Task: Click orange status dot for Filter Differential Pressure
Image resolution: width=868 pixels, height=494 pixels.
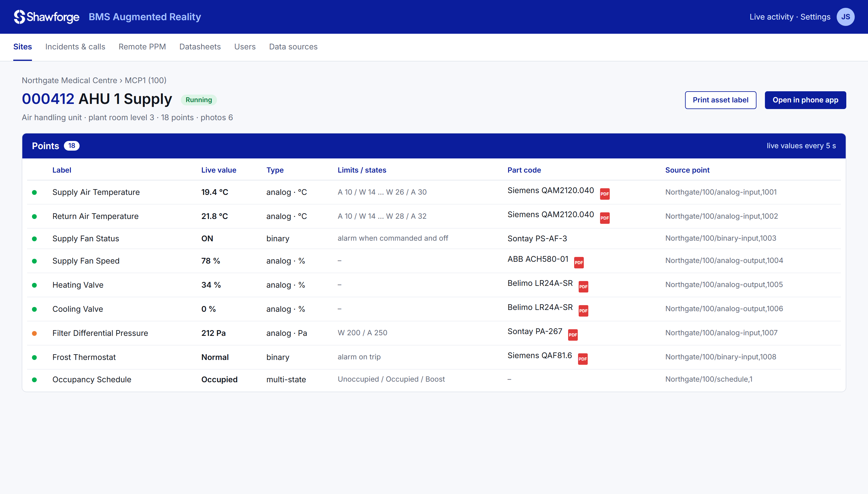Action: pos(34,333)
